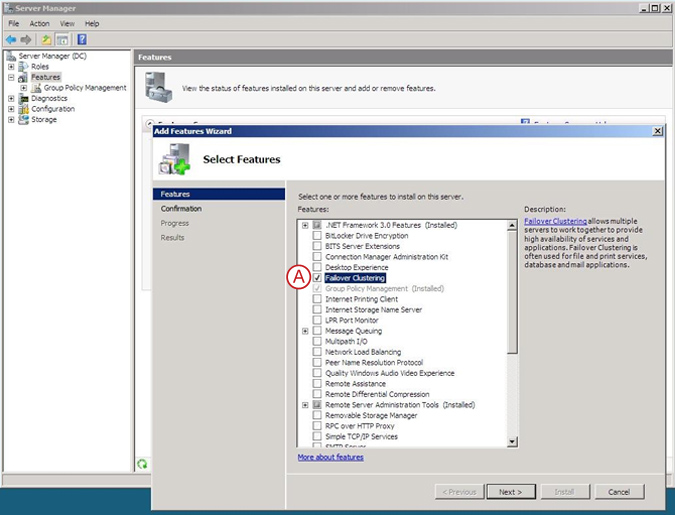The width and height of the screenshot is (675, 515).
Task: Click the Next button
Action: [x=511, y=492]
